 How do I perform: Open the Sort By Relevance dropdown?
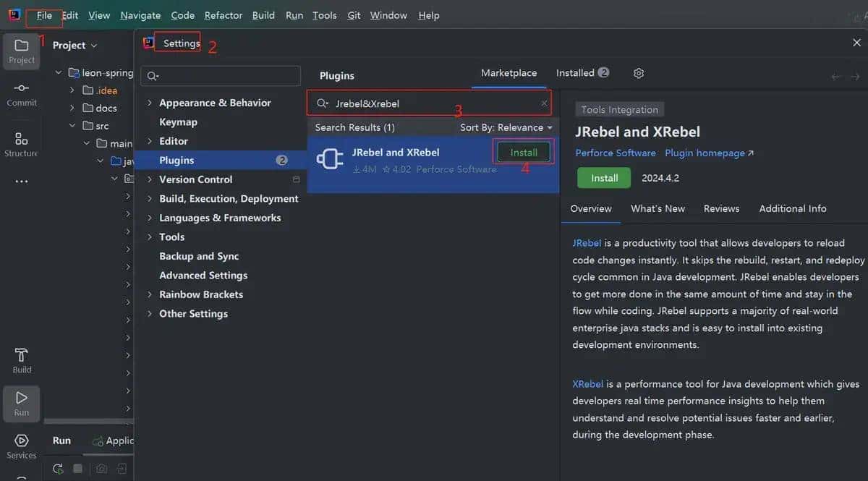pyautogui.click(x=506, y=127)
